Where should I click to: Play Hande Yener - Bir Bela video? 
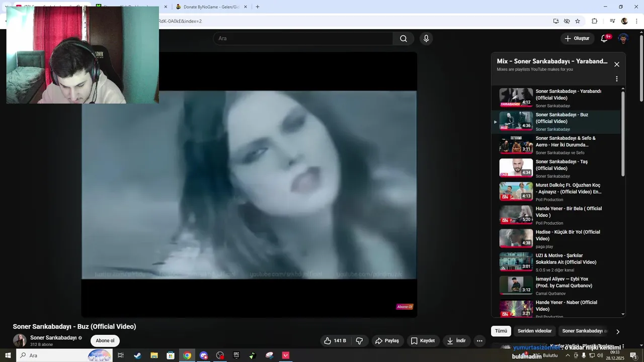556,215
